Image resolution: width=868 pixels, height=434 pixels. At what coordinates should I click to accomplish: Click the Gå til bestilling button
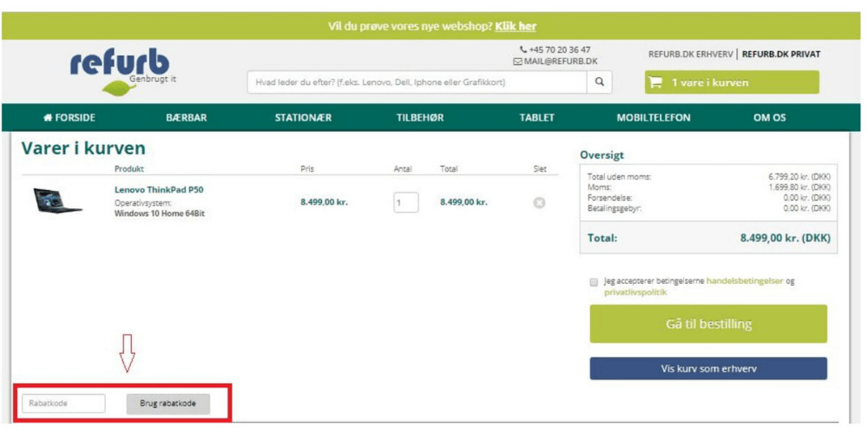[708, 324]
